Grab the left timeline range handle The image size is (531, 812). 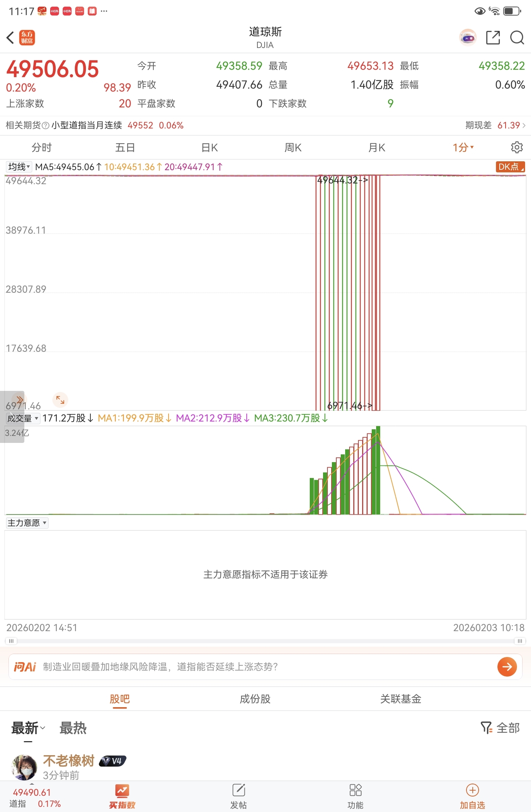tap(11, 641)
